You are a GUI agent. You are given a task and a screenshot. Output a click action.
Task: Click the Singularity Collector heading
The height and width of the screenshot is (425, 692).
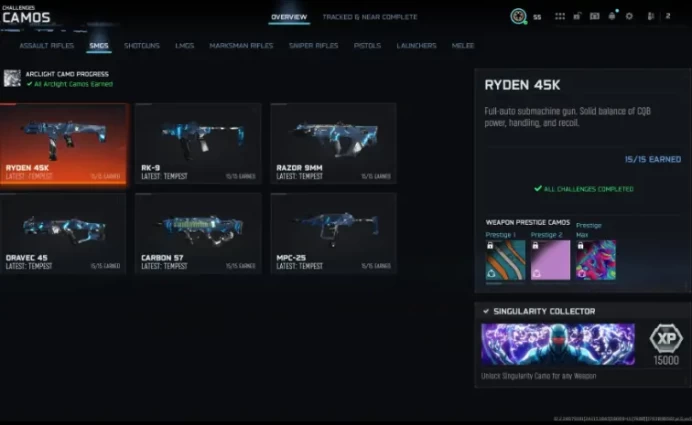tap(544, 311)
